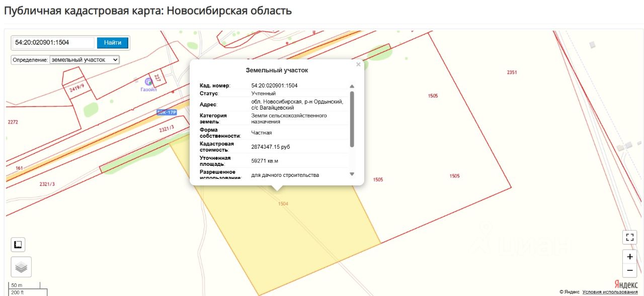Click the address value with Ордынский

tap(297, 105)
